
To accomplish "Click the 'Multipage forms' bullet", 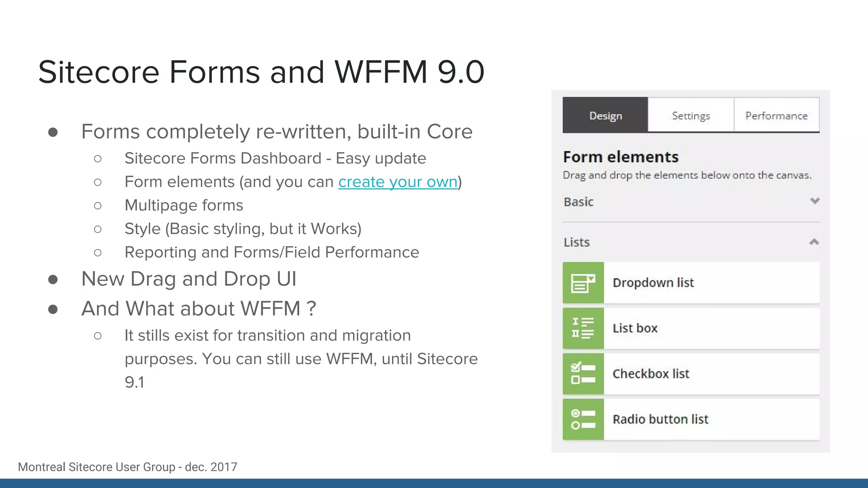I will click(x=184, y=205).
